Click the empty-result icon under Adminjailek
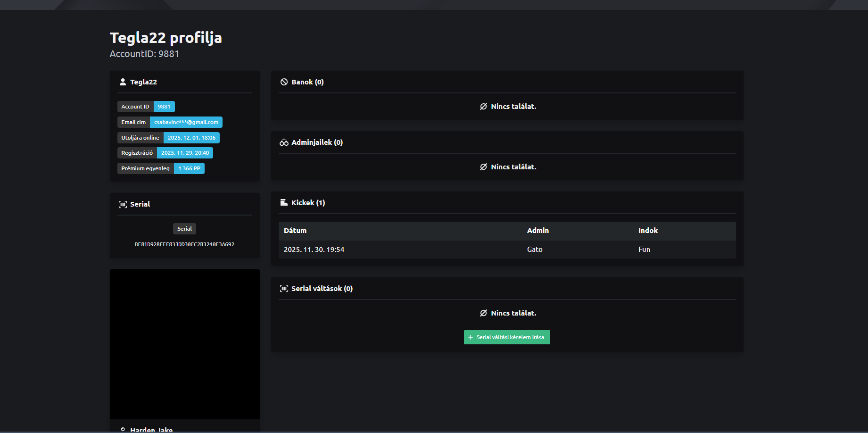The width and height of the screenshot is (868, 433). point(483,167)
